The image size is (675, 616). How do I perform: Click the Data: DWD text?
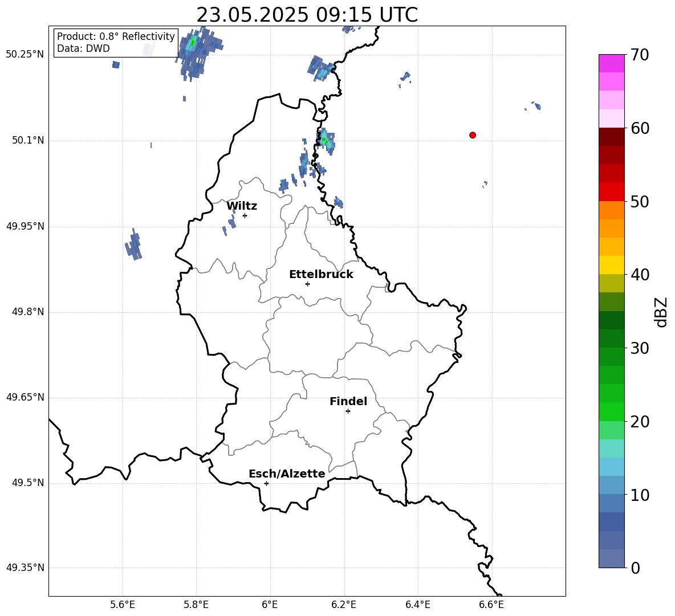click(83, 48)
